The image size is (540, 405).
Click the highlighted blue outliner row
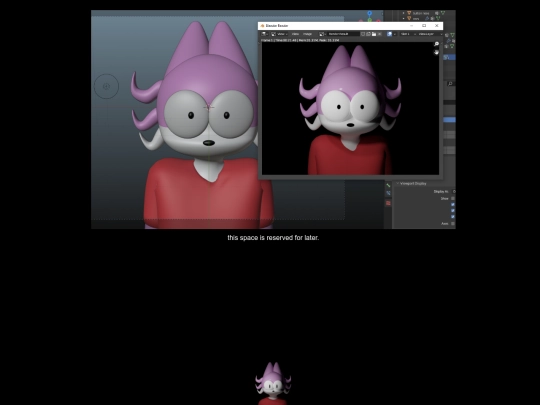point(449,57)
